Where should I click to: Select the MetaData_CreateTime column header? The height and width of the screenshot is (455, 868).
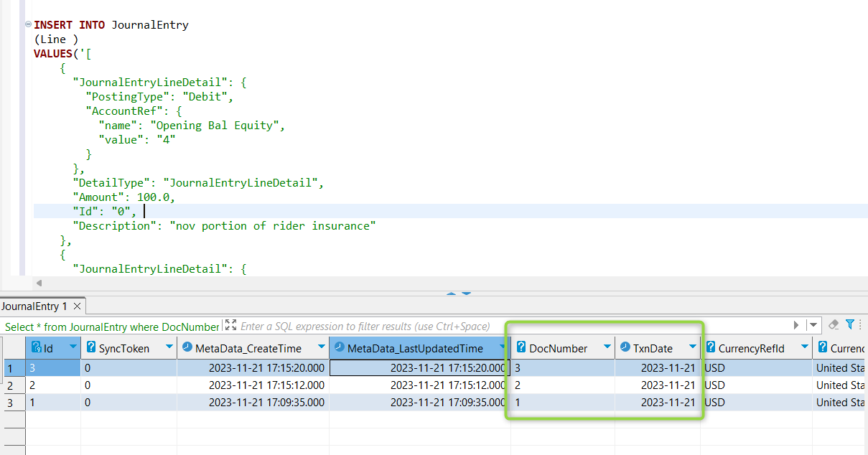[x=253, y=347]
